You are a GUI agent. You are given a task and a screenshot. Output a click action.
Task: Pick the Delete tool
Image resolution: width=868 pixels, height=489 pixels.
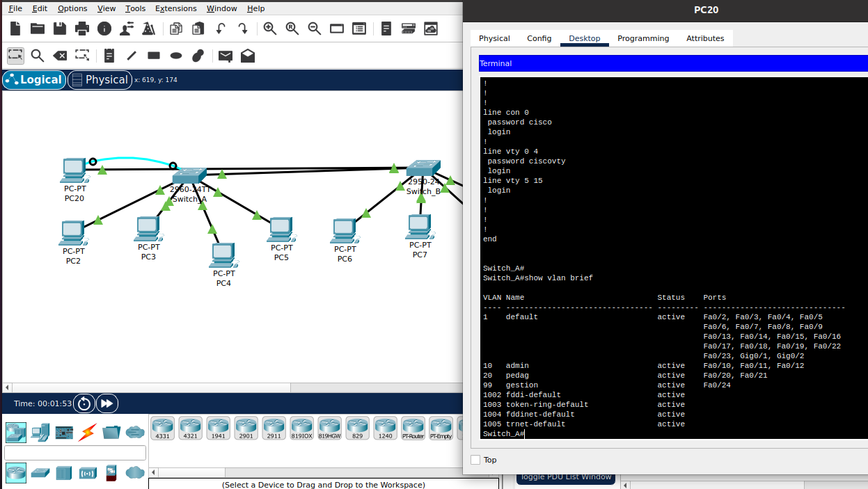click(60, 56)
